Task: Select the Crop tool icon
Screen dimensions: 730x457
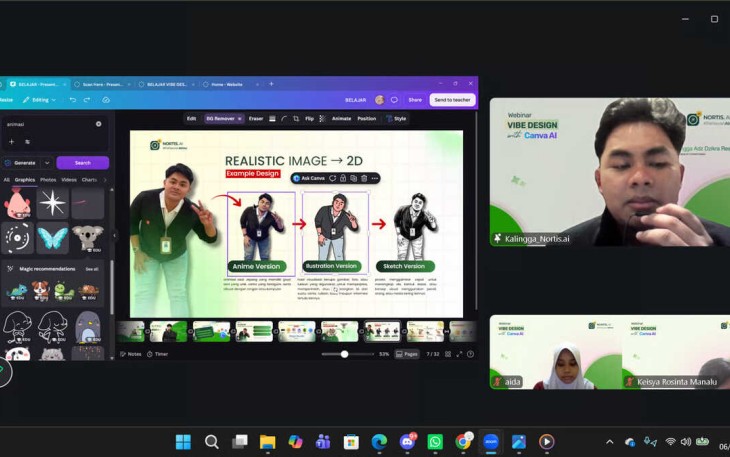Action: tap(296, 119)
